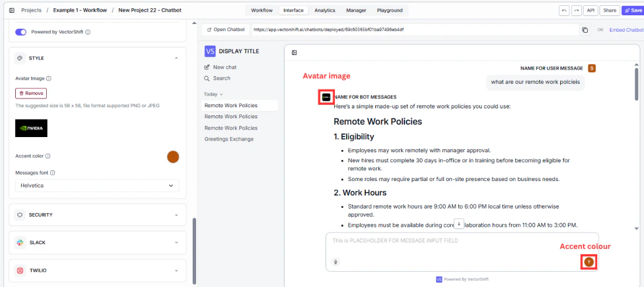Image resolution: width=644 pixels, height=287 pixels.
Task: Click the sidebar panel icon beside Projects
Action: pos(12,11)
